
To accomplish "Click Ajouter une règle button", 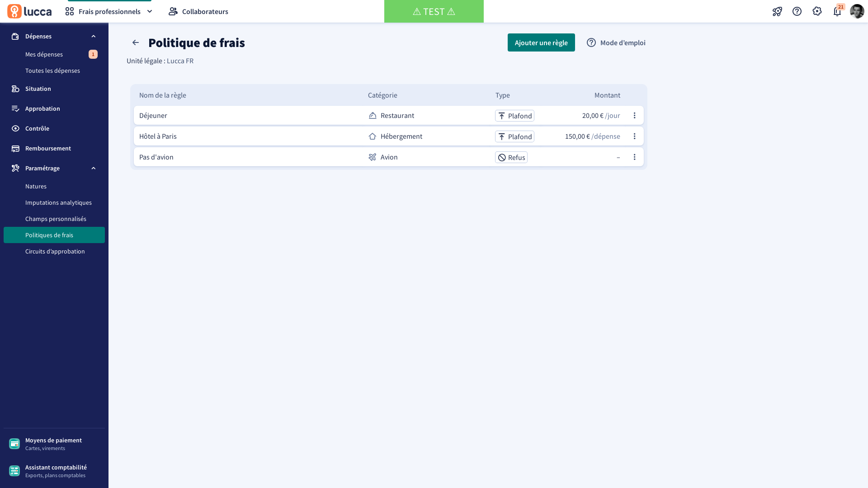I will point(541,42).
